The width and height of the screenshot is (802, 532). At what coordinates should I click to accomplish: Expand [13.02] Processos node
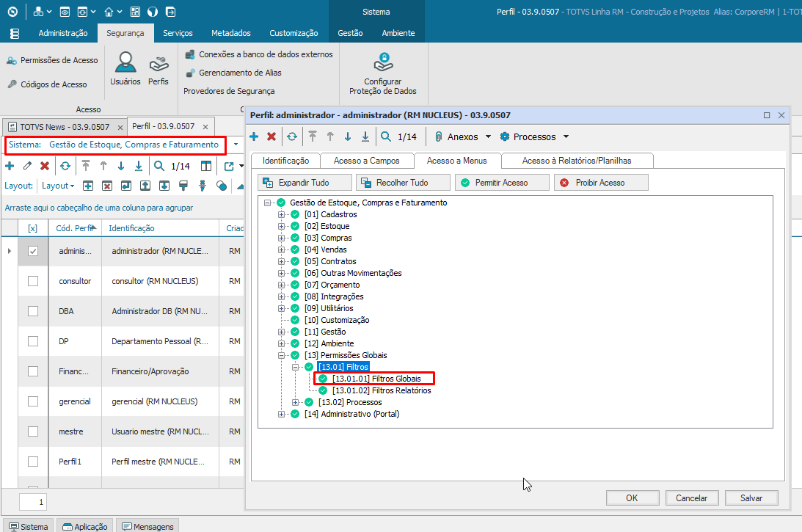pyautogui.click(x=295, y=402)
